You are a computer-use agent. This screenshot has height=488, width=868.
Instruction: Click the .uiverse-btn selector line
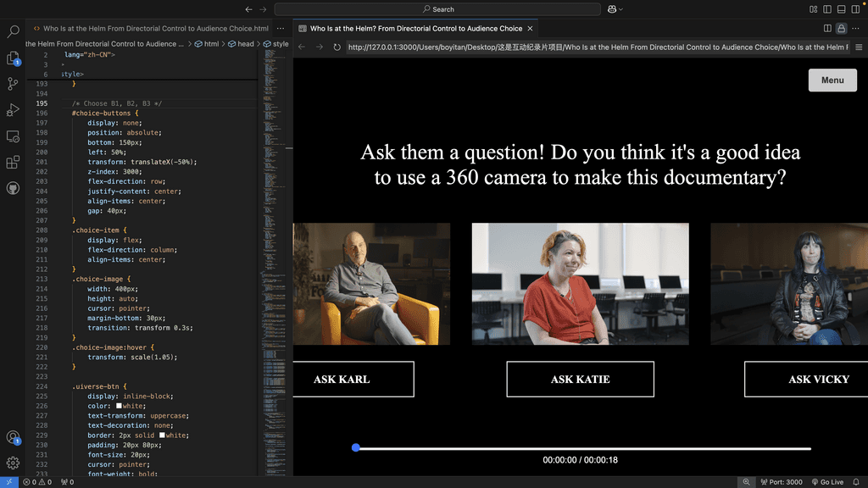pos(99,386)
